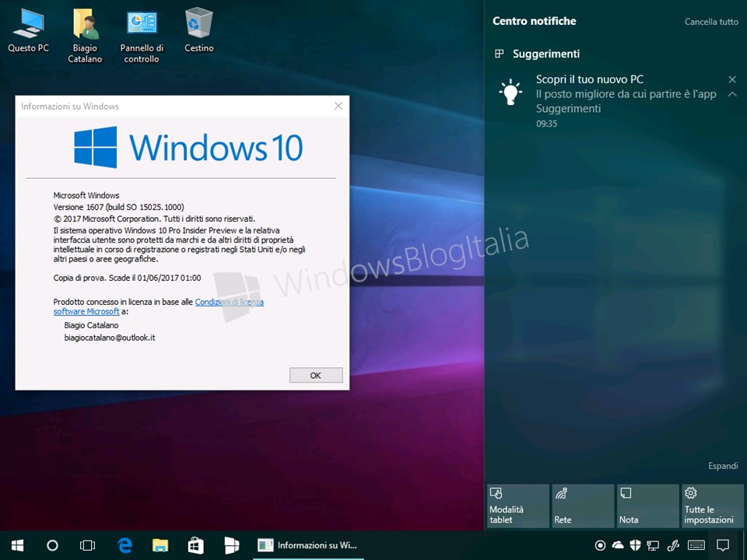This screenshot has width=747, height=560.
Task: Click the Suggerimenti header app icon
Action: [x=500, y=54]
